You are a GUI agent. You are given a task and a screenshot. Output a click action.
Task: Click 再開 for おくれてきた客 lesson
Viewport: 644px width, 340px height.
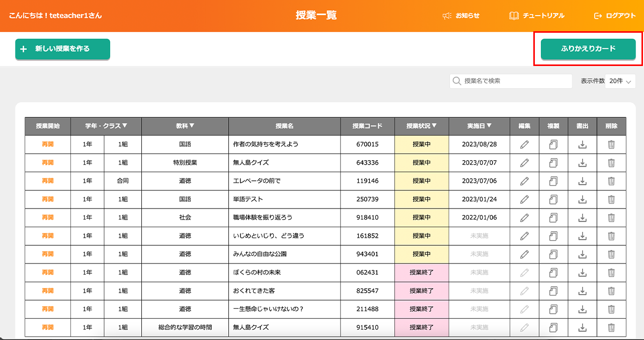tap(48, 291)
